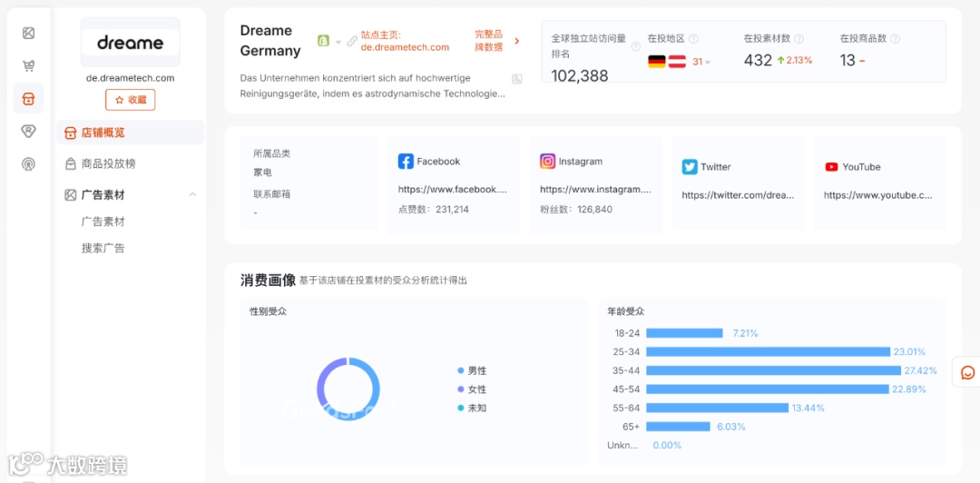Click the arrow next to 完整品牌数据
Image resolution: width=980 pixels, height=483 pixels.
pyautogui.click(x=517, y=41)
